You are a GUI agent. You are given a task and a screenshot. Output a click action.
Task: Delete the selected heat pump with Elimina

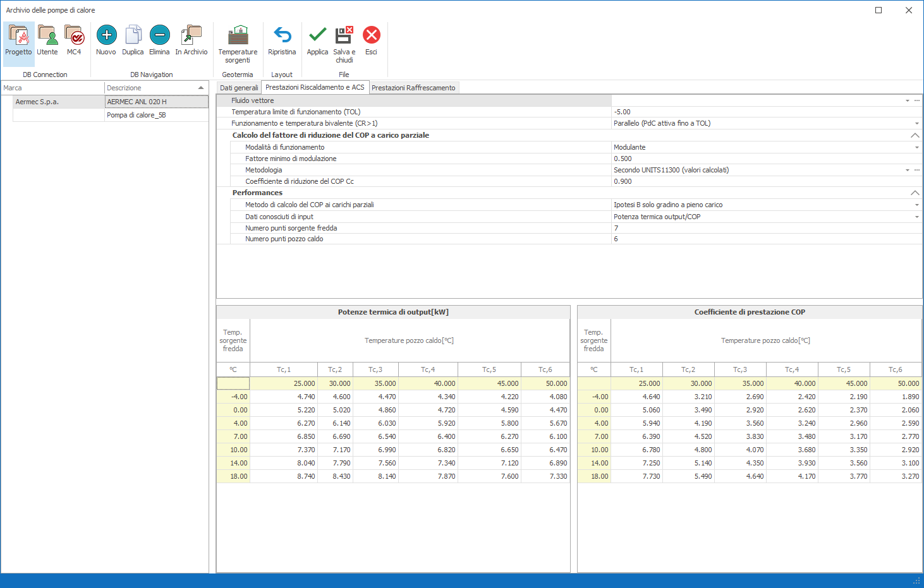tap(159, 40)
